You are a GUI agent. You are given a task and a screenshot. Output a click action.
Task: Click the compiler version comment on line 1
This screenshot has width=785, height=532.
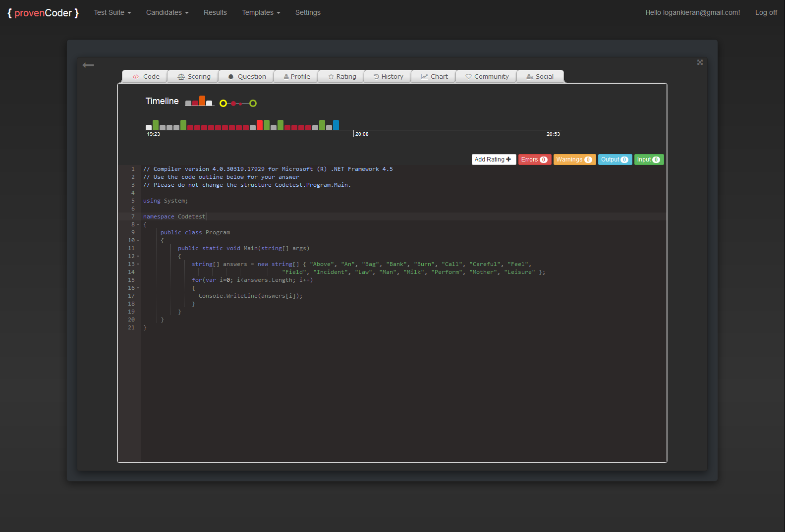pyautogui.click(x=268, y=169)
